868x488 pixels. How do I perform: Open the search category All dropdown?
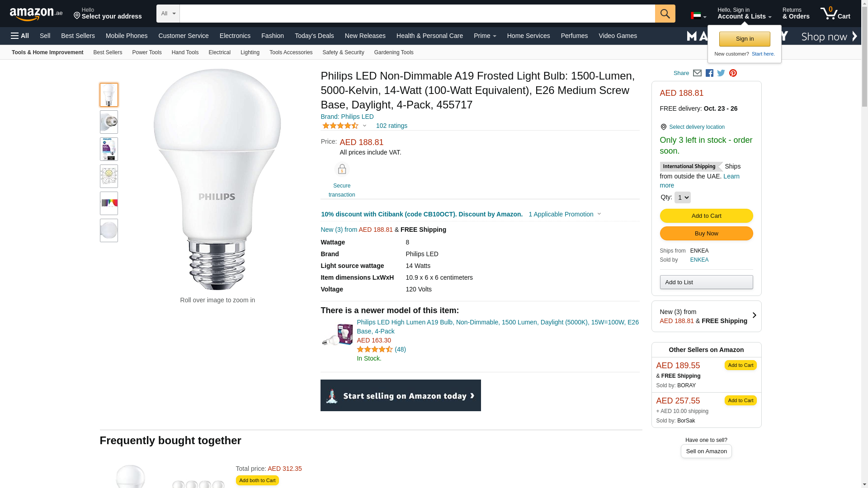pyautogui.click(x=168, y=14)
